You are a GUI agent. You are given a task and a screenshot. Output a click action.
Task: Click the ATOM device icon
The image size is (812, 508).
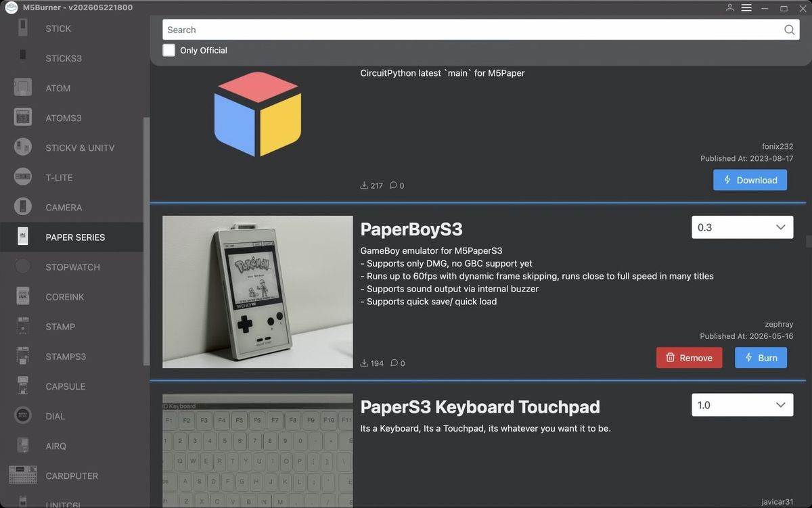[x=23, y=88]
